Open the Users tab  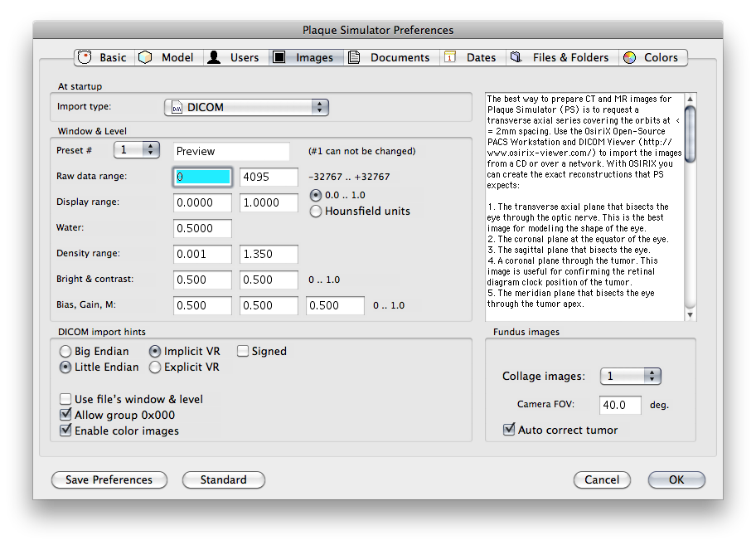click(235, 57)
